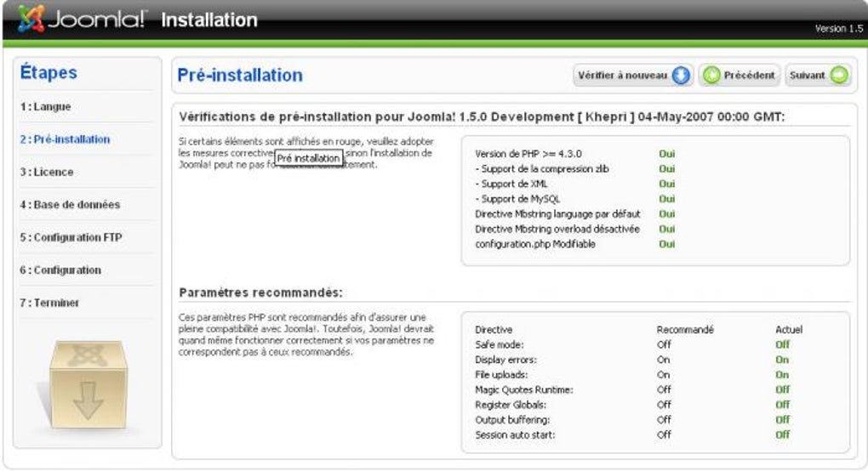
Task: Select step 1: Langue
Action: point(45,106)
